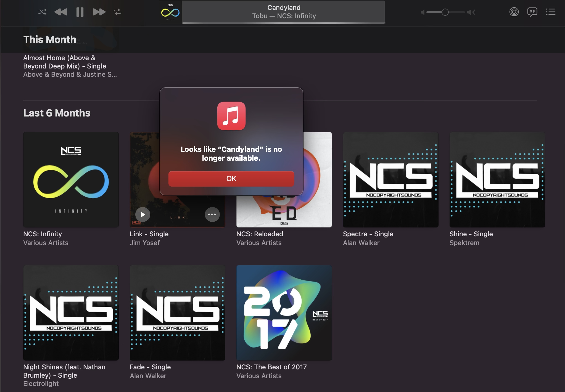Open NCS: The Best of 2017 album
Viewport: 565px width, 392px height.
coord(284,313)
